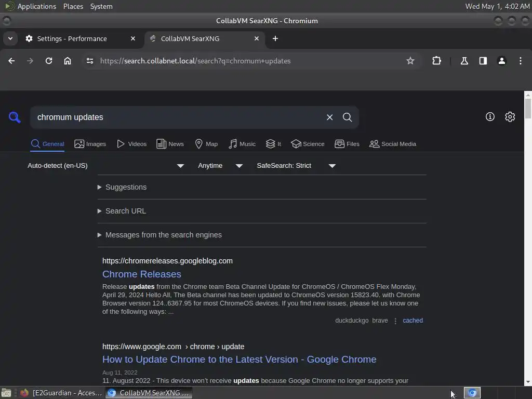Open the profile avatar menu
This screenshot has height=399, width=532.
point(501,61)
